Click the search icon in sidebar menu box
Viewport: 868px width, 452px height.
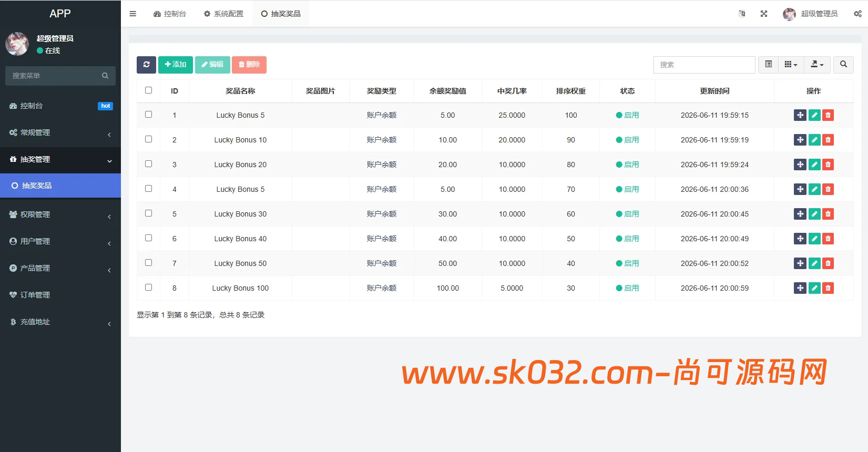click(x=105, y=76)
